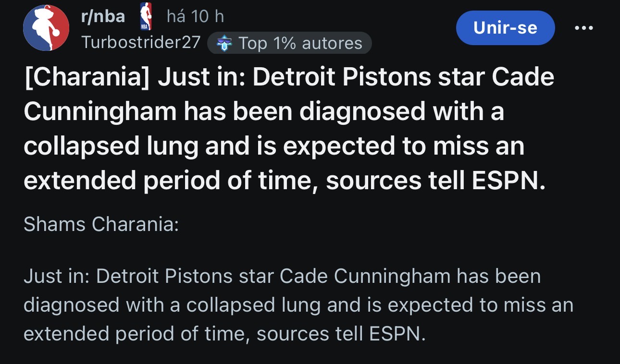620x364 pixels.
Task: Join the community with Unir-se button
Action: (x=505, y=28)
